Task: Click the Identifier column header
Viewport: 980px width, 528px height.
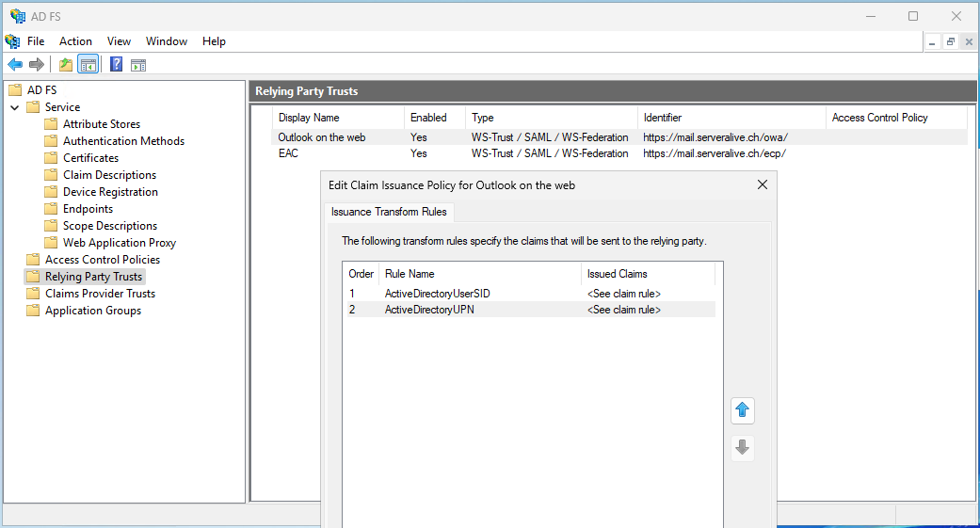Action: pos(731,118)
